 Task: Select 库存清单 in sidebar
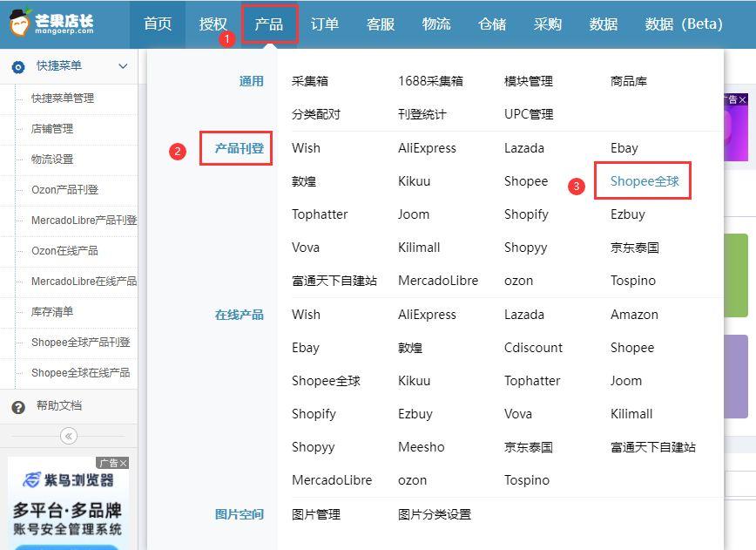52,312
